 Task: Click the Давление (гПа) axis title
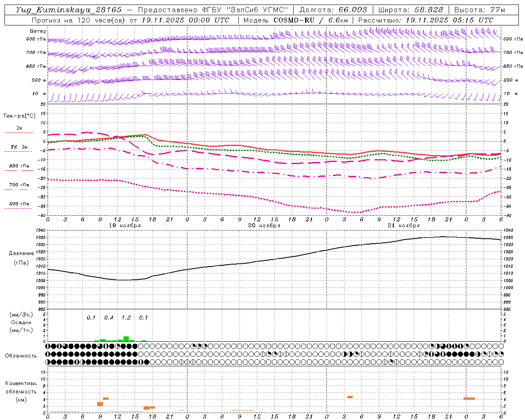click(x=21, y=258)
